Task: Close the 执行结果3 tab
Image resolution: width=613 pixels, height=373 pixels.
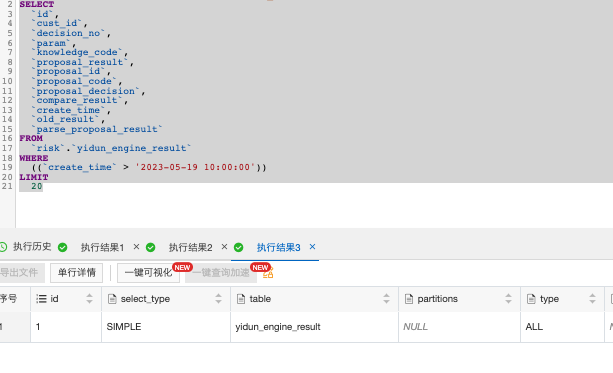Action: [312, 247]
